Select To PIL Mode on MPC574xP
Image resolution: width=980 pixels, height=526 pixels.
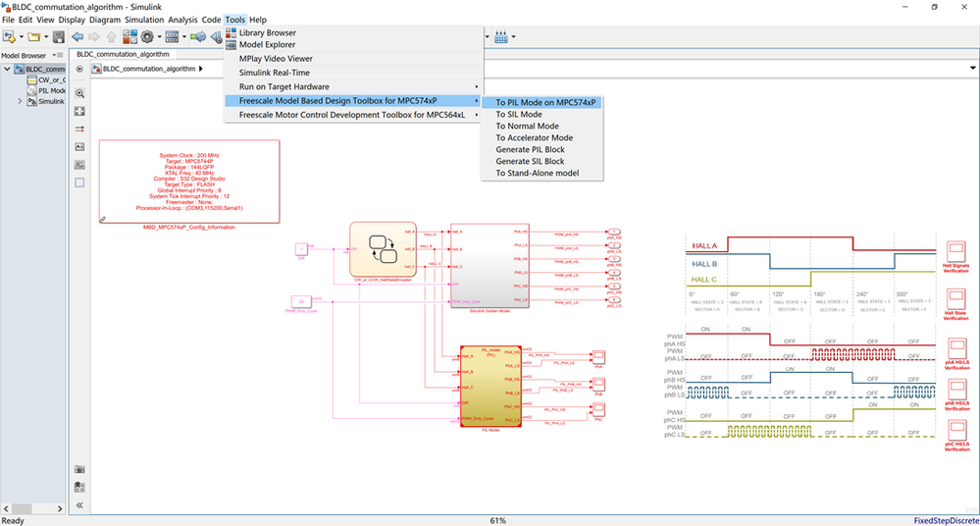tap(542, 102)
